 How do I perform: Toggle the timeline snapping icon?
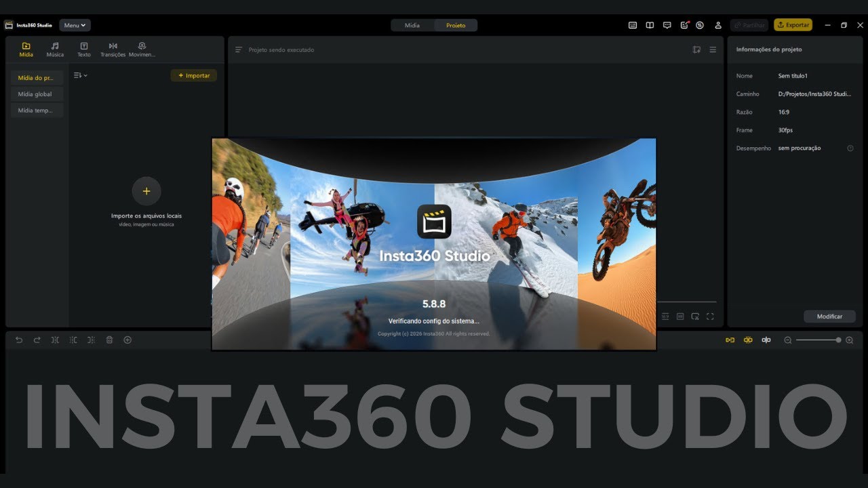click(x=766, y=340)
